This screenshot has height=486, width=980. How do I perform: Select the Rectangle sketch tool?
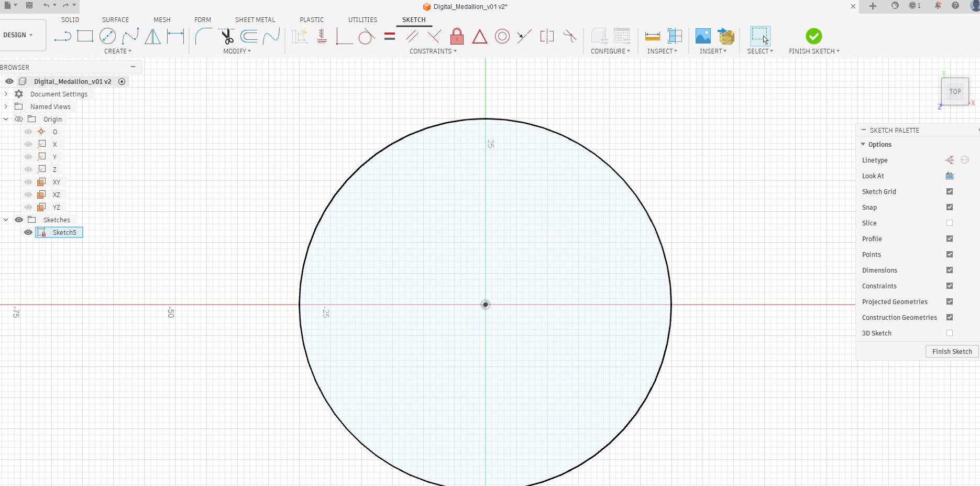[85, 36]
